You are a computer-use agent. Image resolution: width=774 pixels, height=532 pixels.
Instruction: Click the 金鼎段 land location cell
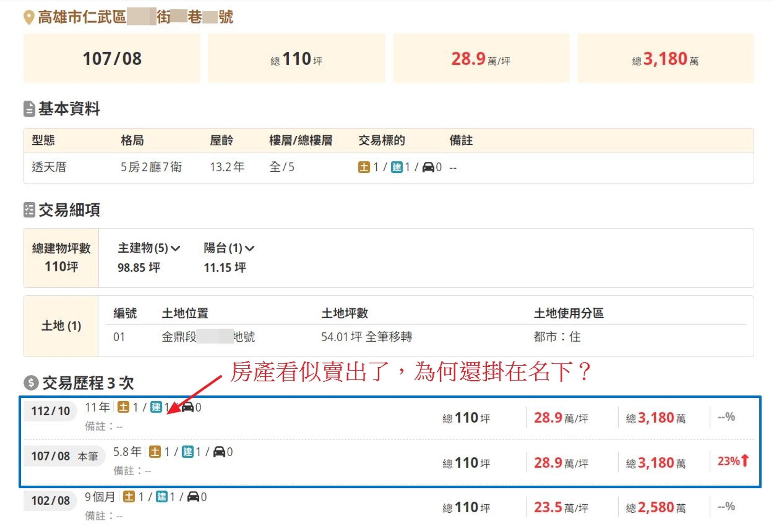(x=208, y=337)
